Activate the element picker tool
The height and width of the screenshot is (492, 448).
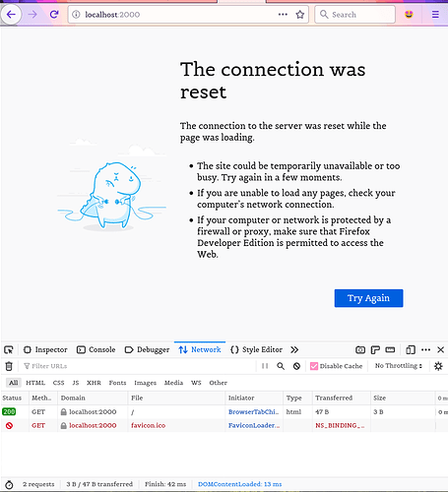[x=9, y=350]
